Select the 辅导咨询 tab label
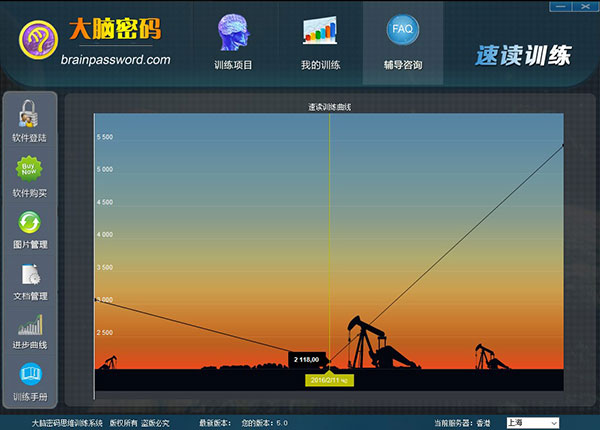The image size is (600, 430). click(x=403, y=65)
